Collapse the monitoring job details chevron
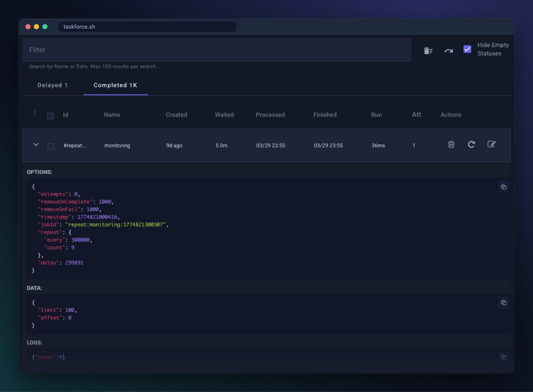This screenshot has width=533, height=392. pos(36,144)
